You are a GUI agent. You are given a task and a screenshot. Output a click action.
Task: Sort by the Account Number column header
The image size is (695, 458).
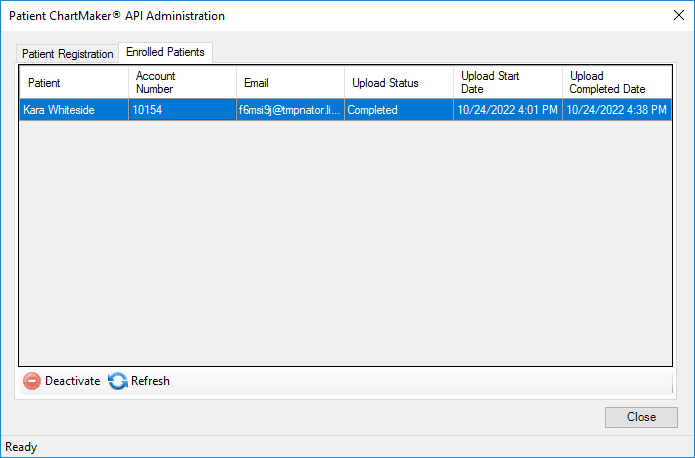(x=183, y=82)
